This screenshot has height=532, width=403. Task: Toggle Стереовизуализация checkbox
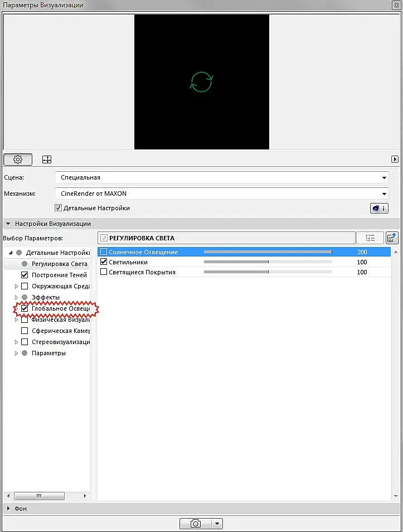25,342
